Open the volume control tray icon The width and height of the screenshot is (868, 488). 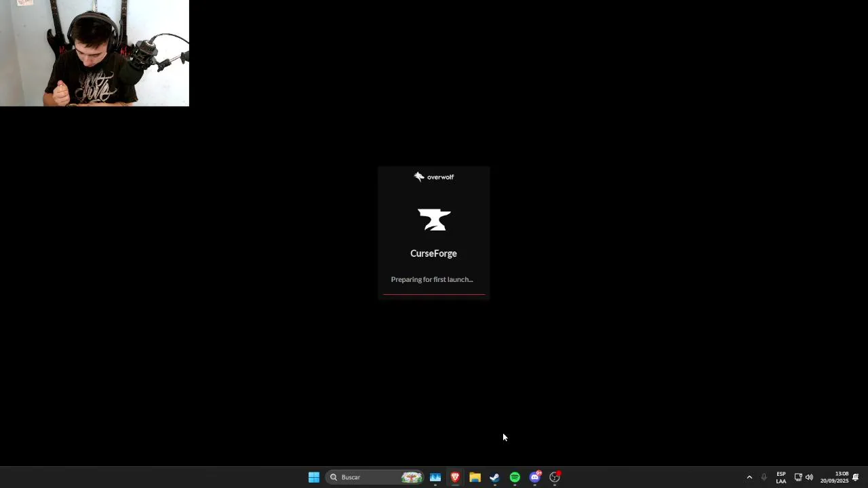(809, 477)
